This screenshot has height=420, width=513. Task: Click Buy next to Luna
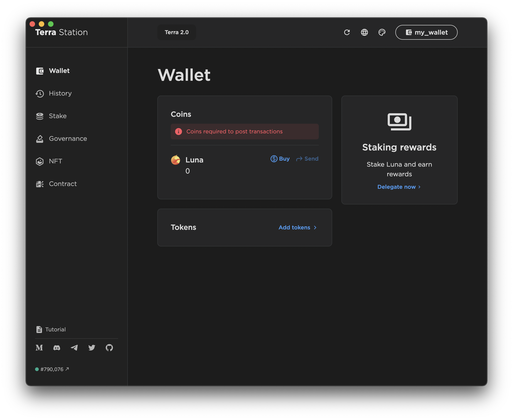[280, 159]
